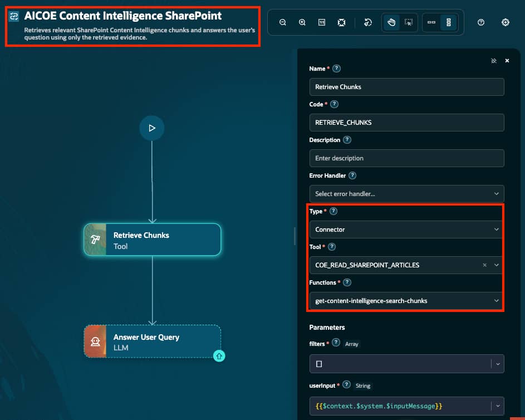Close the properties panel
Screen dimensions: 525x420
tap(507, 61)
